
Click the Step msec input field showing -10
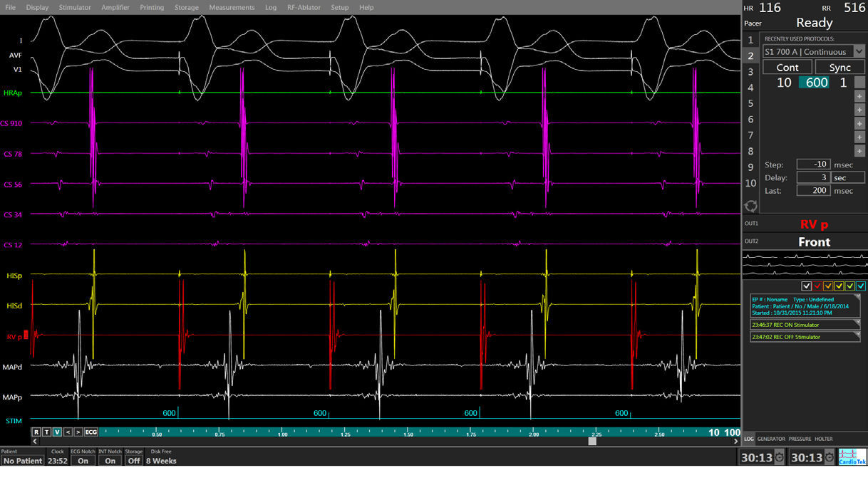pyautogui.click(x=814, y=164)
